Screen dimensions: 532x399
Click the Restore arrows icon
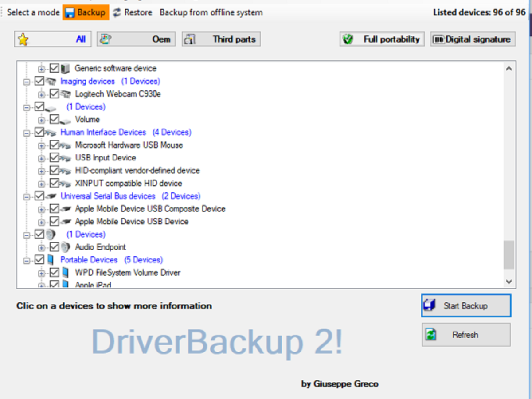coord(117,12)
